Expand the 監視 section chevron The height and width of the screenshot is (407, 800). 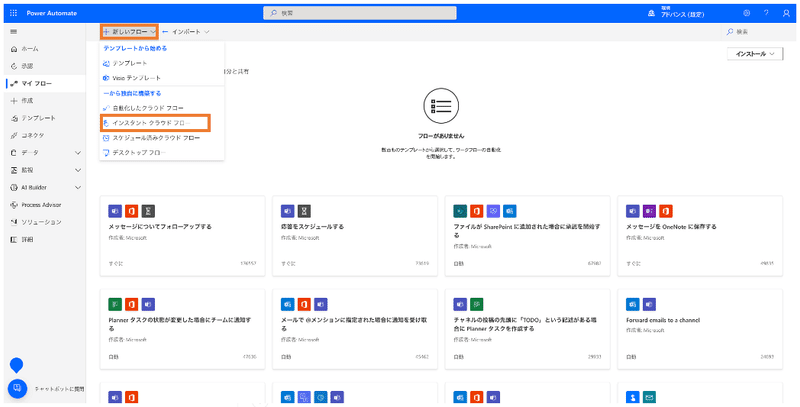coord(78,170)
